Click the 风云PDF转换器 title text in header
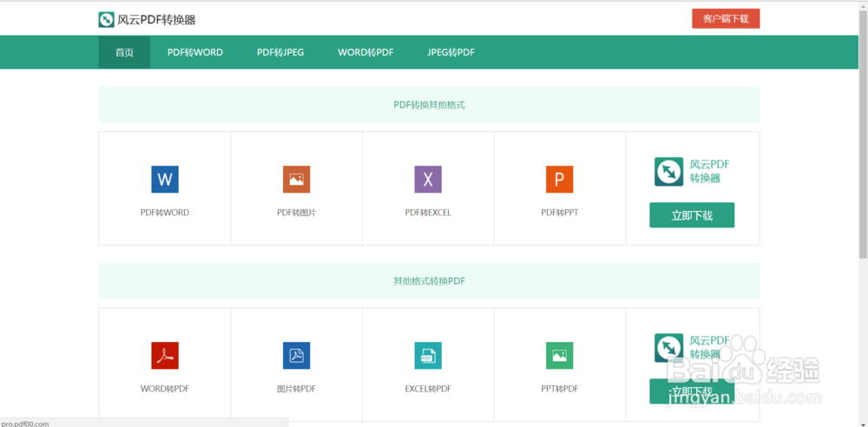 (x=156, y=20)
